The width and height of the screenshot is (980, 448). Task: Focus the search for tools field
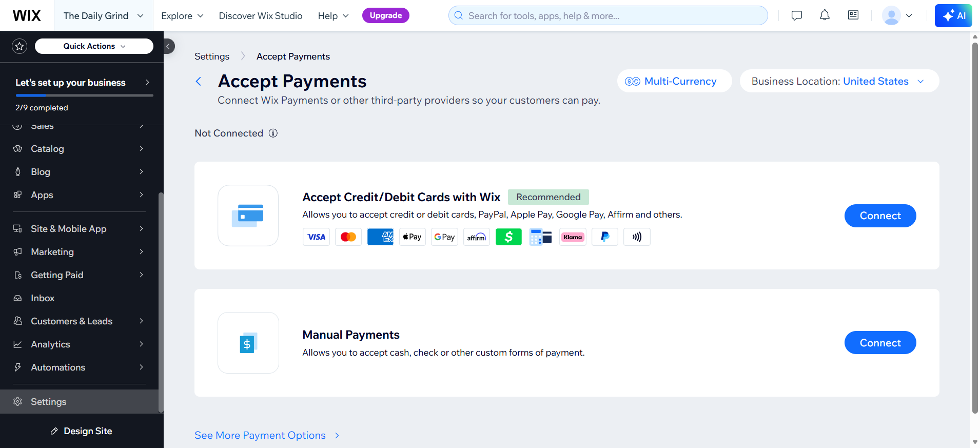click(608, 15)
